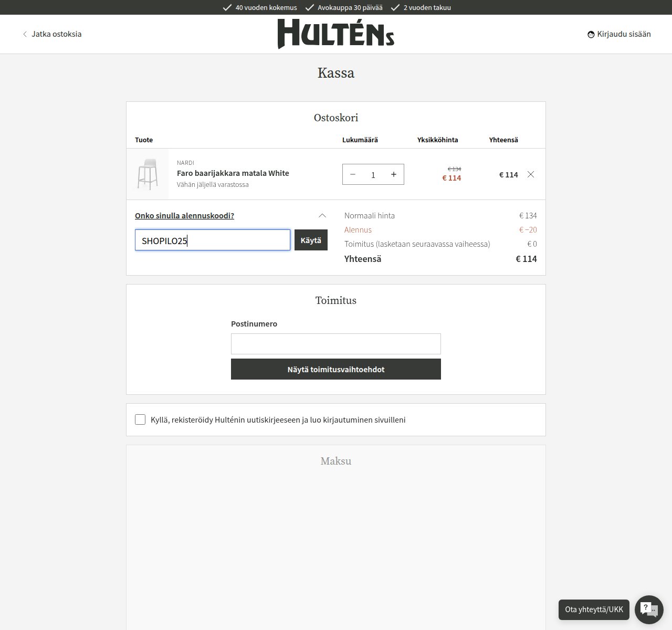Click the Hulténs logo

pyautogui.click(x=336, y=34)
